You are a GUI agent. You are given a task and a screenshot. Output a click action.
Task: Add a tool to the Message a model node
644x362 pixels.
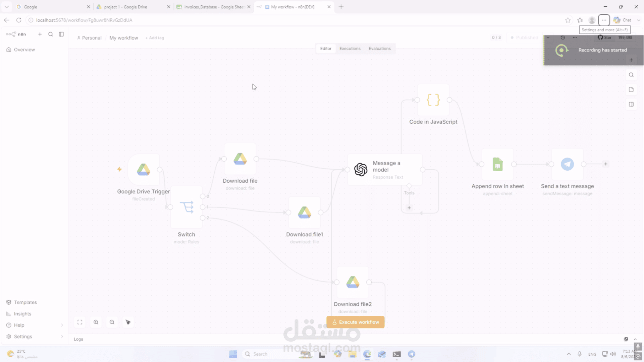[x=409, y=208]
